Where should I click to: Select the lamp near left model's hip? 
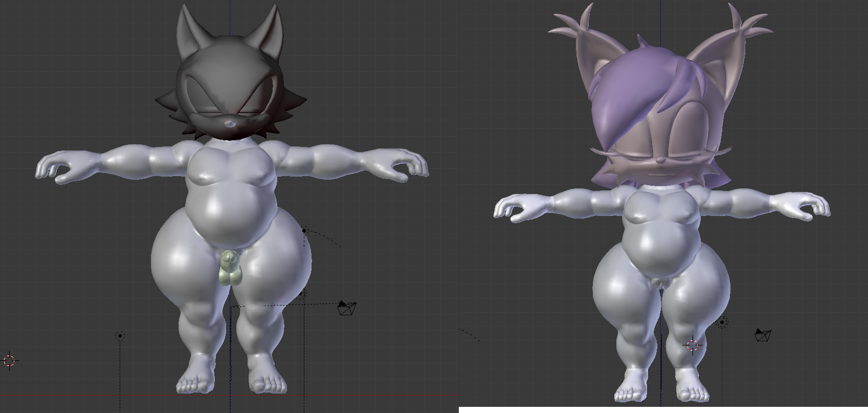click(x=304, y=231)
